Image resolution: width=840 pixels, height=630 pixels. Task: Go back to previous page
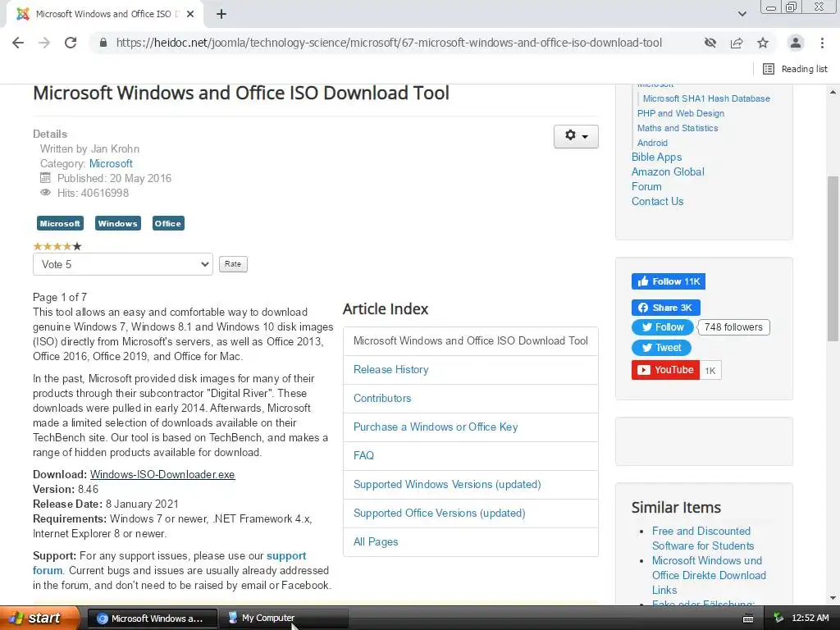pyautogui.click(x=18, y=43)
